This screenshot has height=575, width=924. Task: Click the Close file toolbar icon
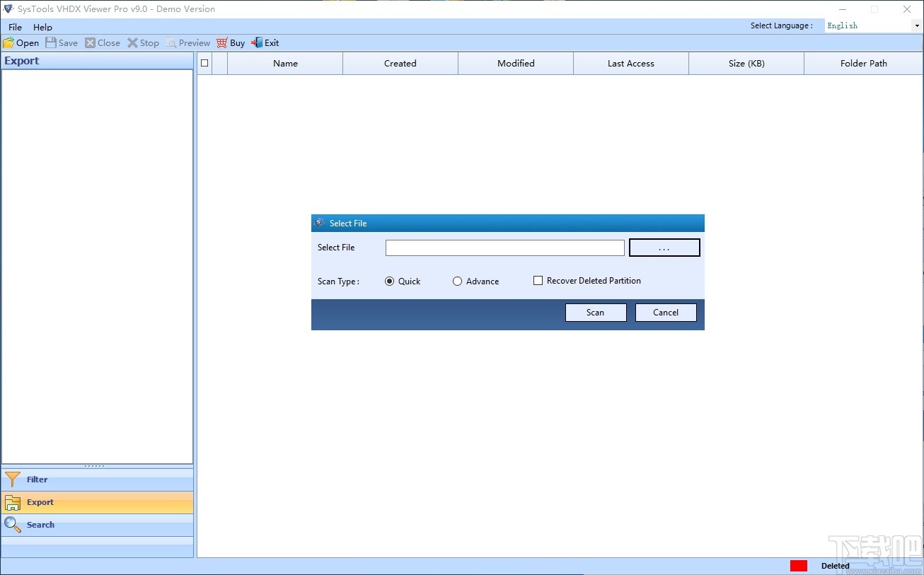(x=89, y=42)
